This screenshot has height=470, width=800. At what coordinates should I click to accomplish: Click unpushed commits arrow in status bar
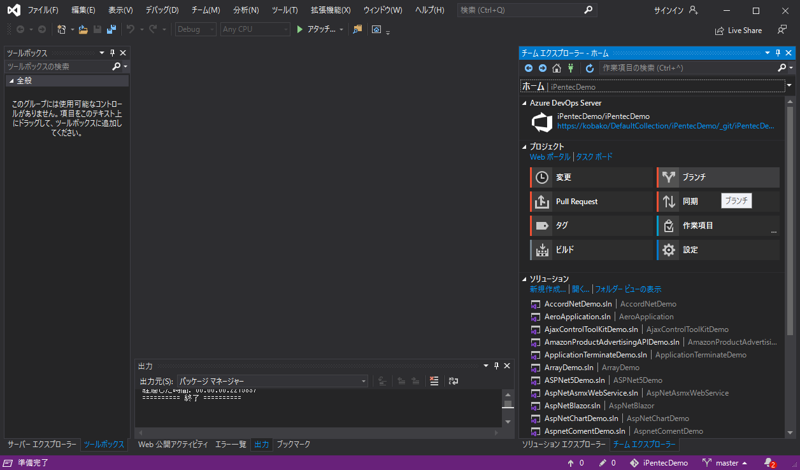[x=570, y=463]
